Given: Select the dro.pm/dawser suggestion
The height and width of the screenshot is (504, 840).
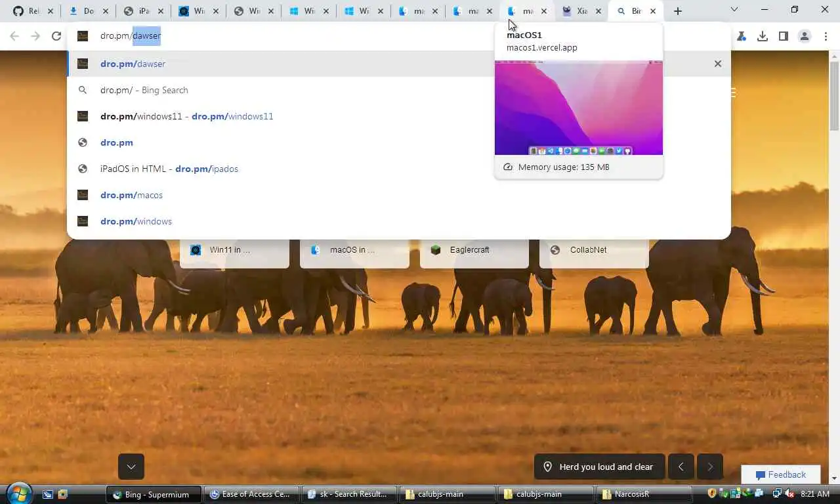Looking at the screenshot, I should [399, 64].
